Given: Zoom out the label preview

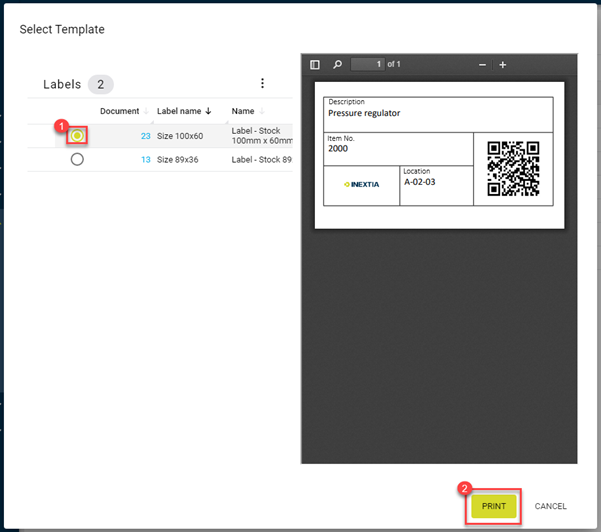Looking at the screenshot, I should tap(482, 65).
